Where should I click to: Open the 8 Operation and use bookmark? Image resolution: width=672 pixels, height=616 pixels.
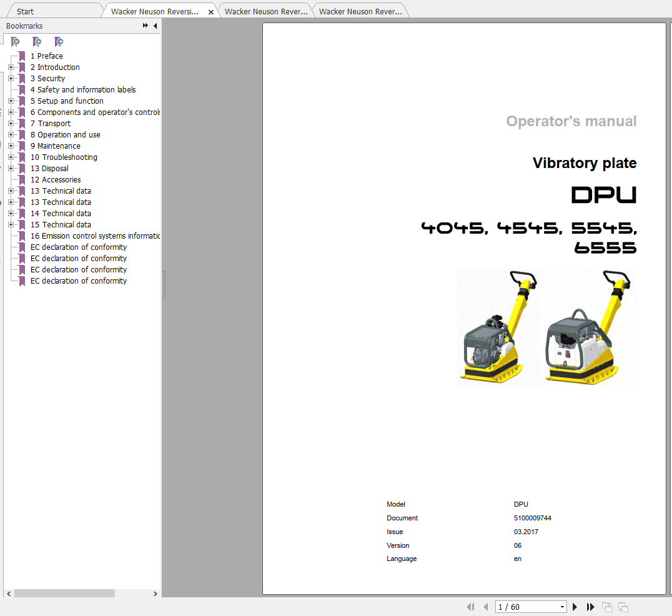click(x=65, y=134)
